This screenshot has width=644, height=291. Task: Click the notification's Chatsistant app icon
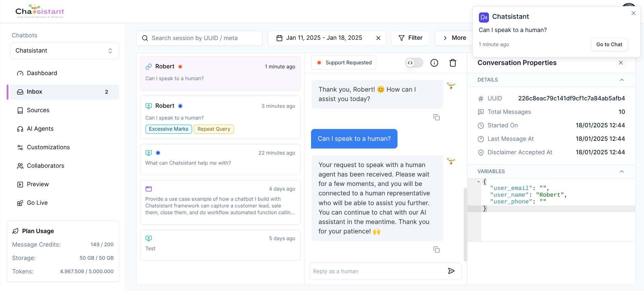(484, 17)
